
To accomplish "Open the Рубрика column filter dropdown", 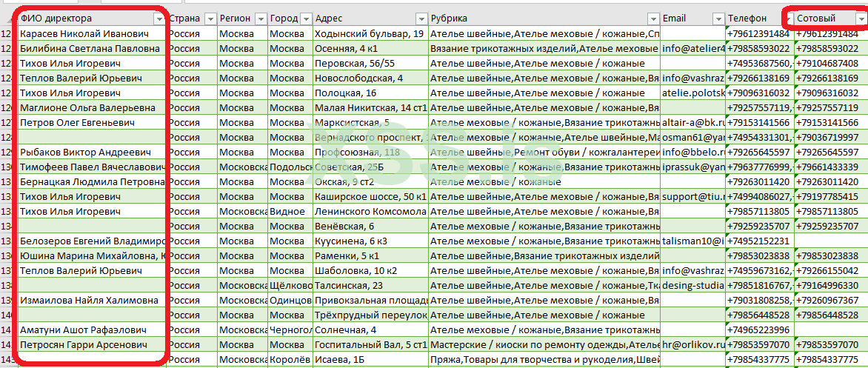I will coord(653,19).
